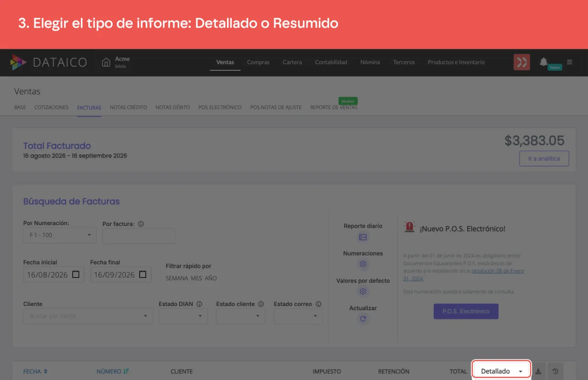
Task: Open calendar picker for Fecha inicial
Action: click(x=76, y=274)
